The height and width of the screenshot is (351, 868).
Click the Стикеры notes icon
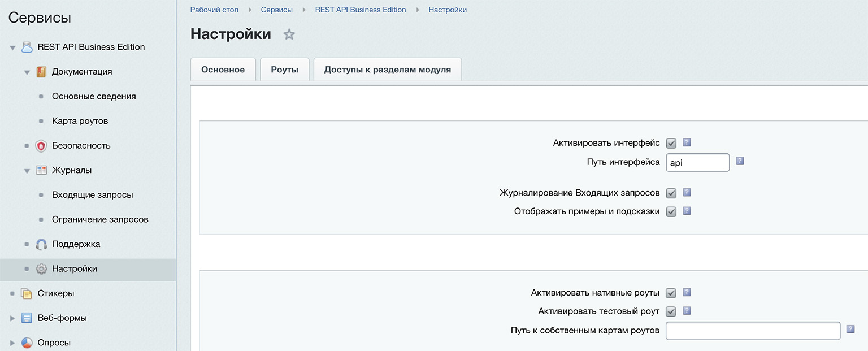point(27,293)
